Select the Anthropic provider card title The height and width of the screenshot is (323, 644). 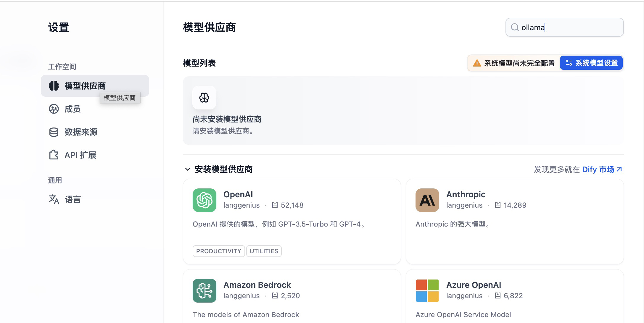[466, 194]
